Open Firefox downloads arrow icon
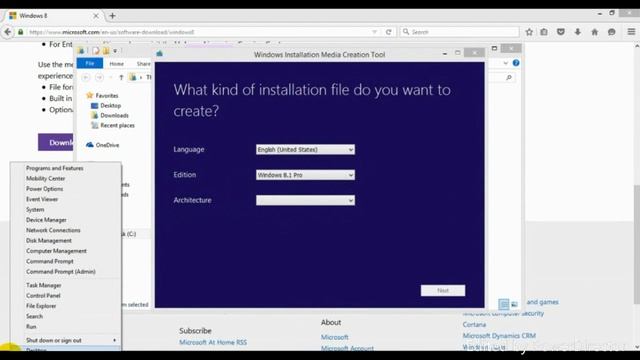 click(x=578, y=32)
